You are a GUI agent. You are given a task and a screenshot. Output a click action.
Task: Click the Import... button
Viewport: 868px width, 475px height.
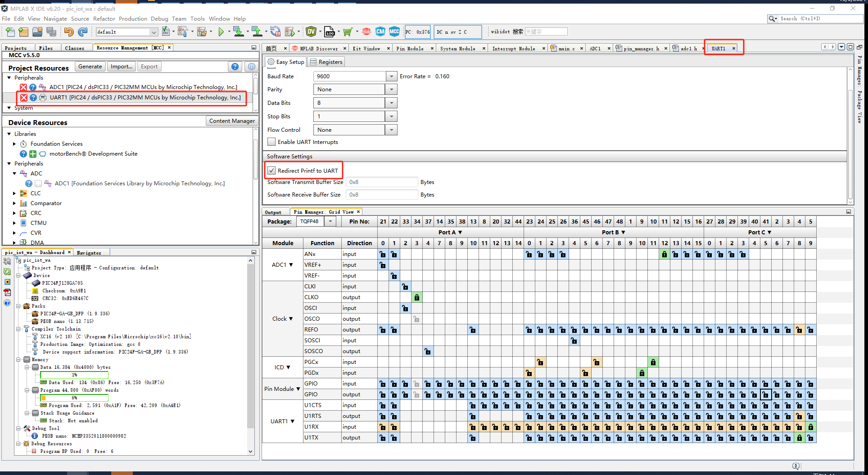tap(122, 67)
